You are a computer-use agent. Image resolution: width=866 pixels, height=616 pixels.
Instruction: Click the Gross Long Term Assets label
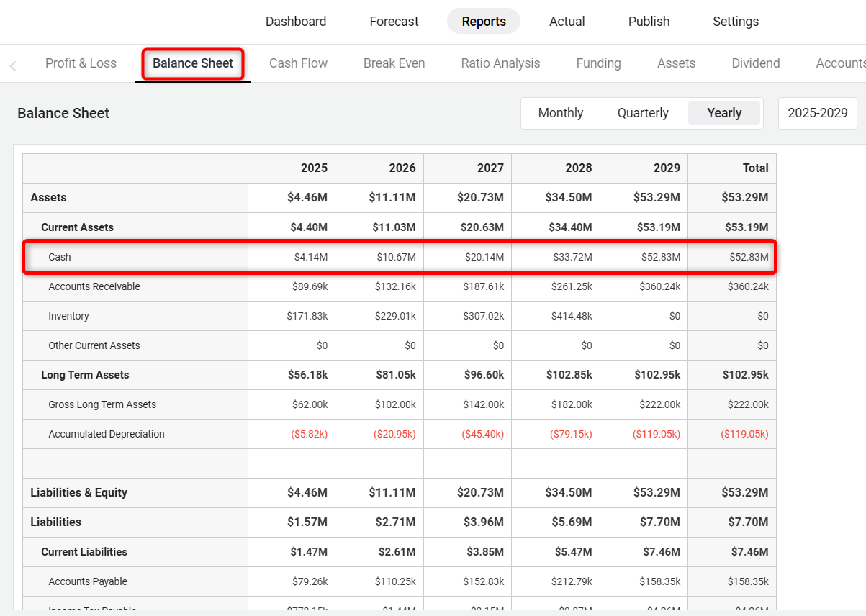point(102,404)
